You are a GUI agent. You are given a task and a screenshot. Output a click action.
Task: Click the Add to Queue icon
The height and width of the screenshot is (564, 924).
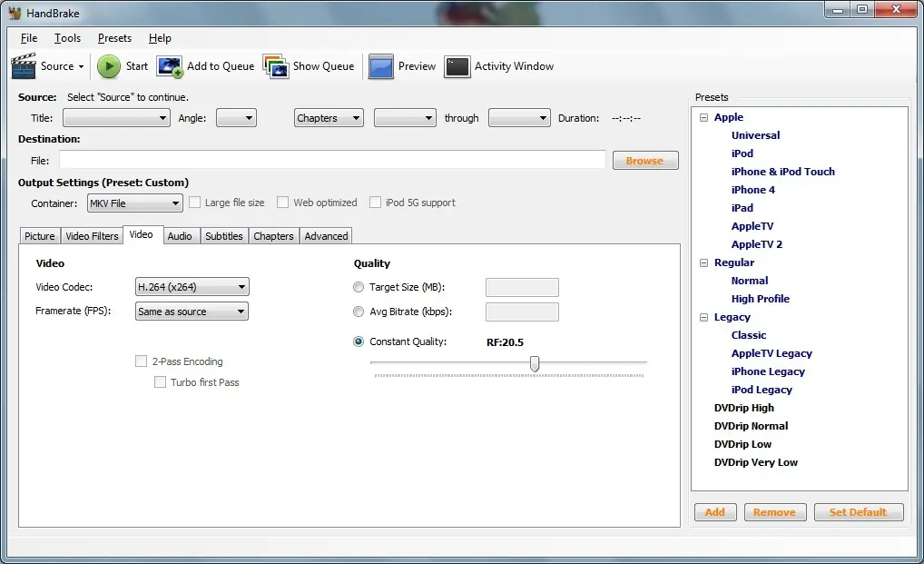coord(170,66)
